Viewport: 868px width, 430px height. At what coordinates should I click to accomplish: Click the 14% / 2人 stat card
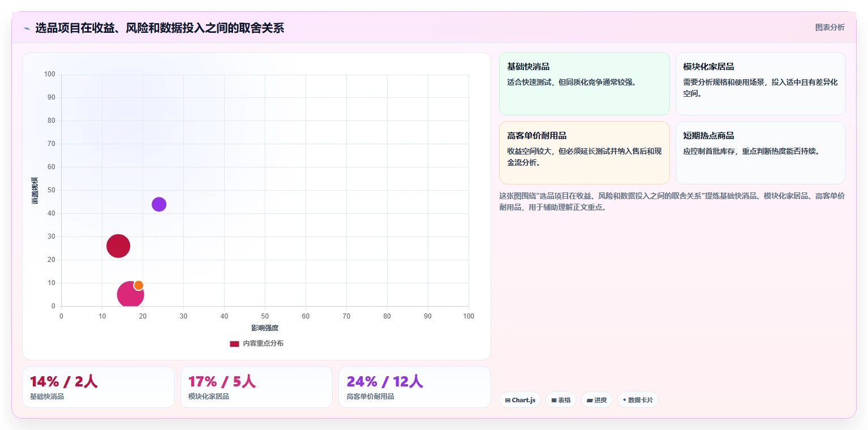(98, 387)
